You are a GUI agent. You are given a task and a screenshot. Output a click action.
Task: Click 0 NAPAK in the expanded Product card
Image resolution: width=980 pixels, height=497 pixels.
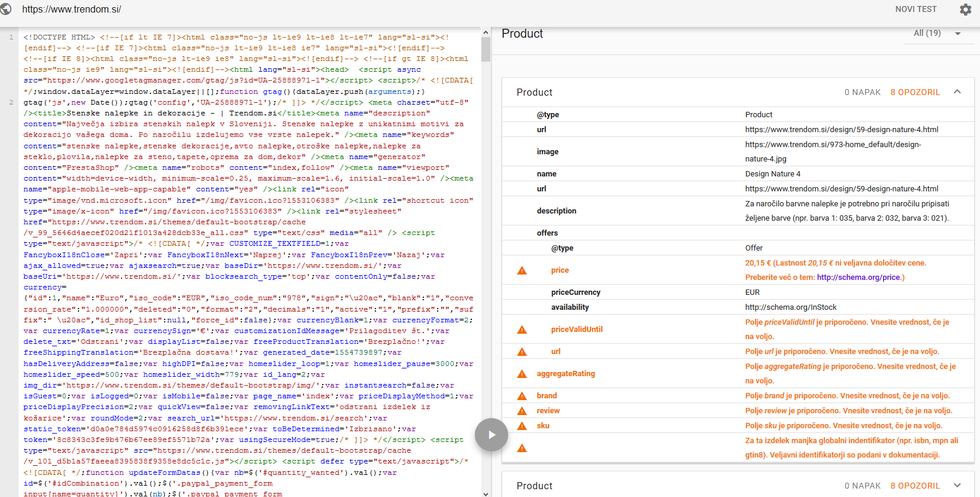coord(863,92)
